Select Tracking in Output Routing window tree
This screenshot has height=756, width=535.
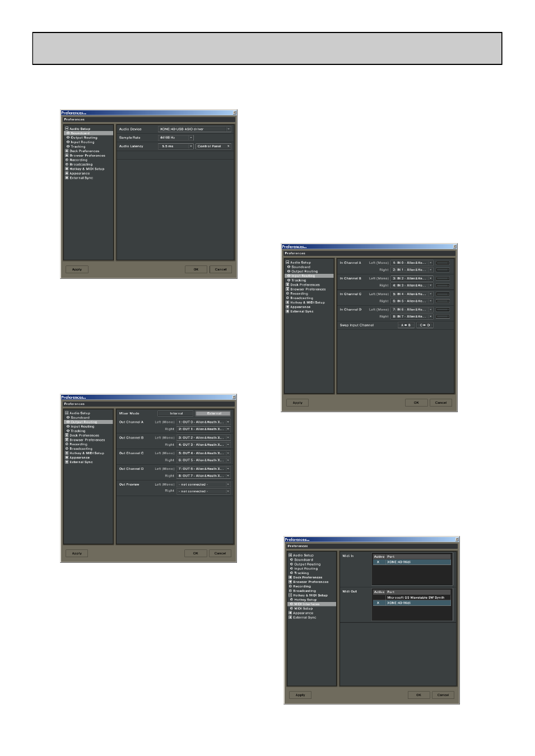78,431
